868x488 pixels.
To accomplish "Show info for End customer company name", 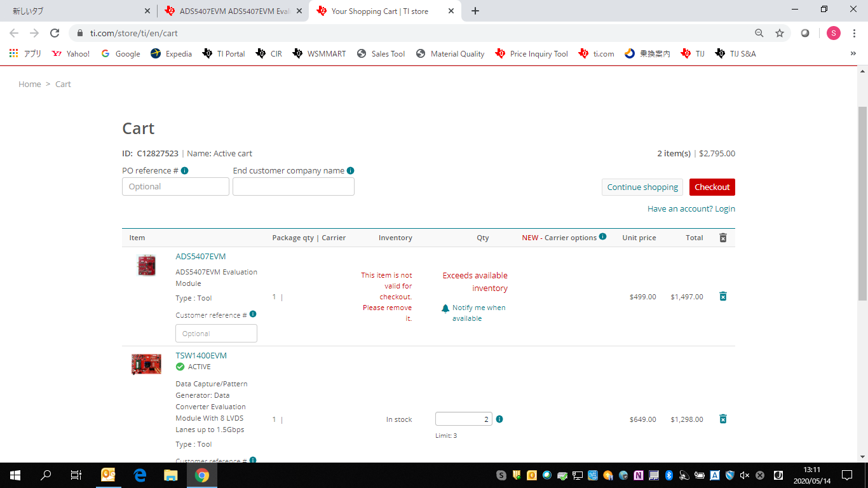I will tap(351, 170).
